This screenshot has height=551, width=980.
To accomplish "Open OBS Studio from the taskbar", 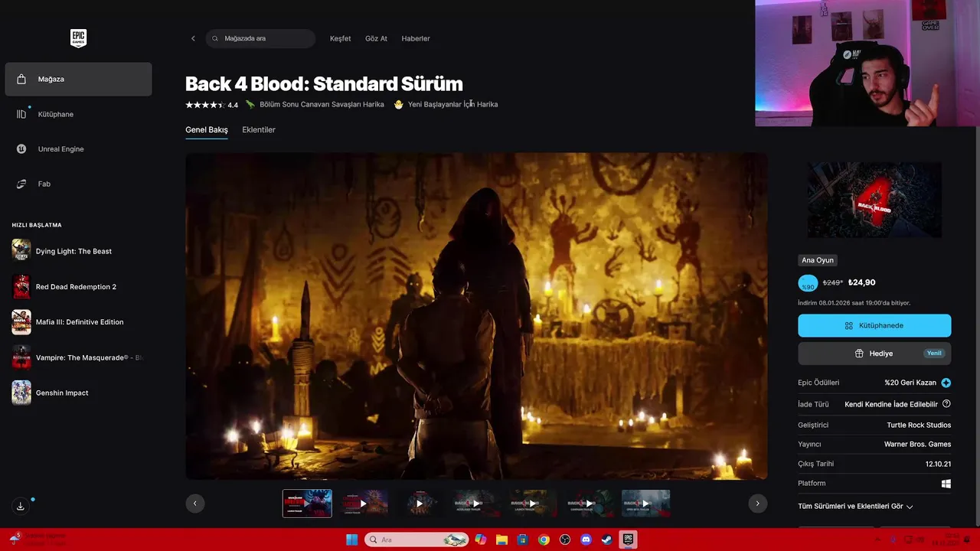I will [x=565, y=540].
